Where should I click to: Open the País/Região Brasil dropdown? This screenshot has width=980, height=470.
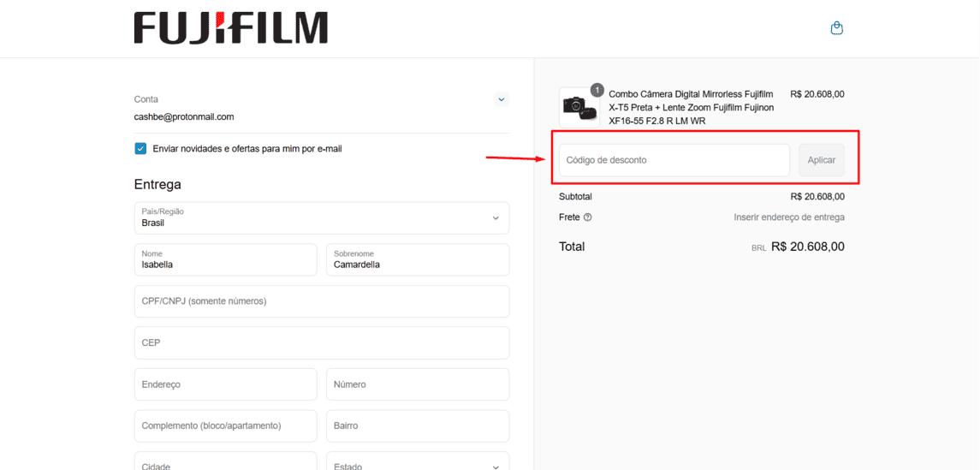pyautogui.click(x=322, y=217)
